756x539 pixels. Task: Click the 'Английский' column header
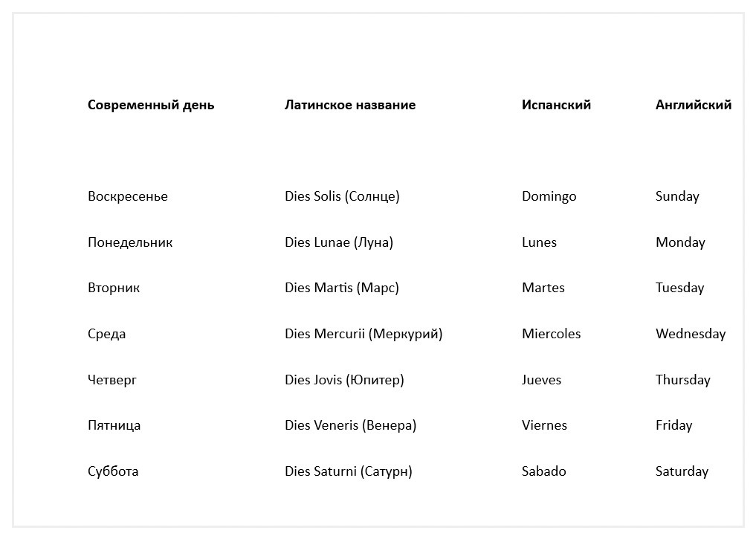[693, 105]
